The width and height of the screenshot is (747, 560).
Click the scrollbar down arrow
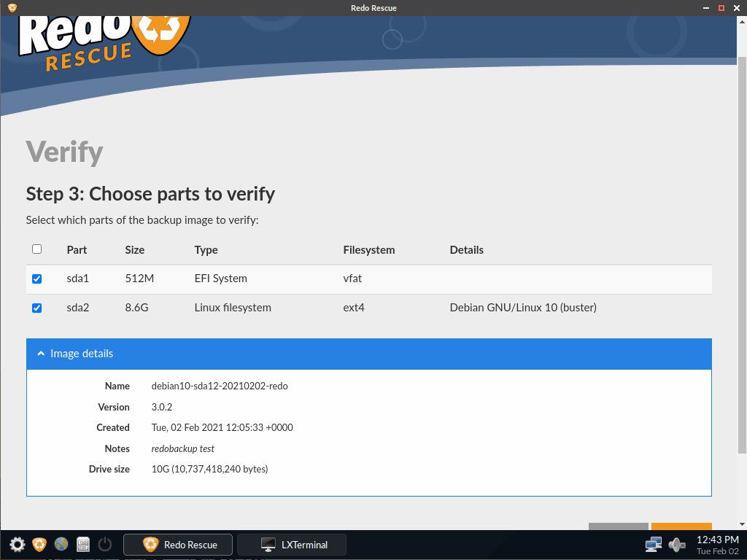pyautogui.click(x=742, y=524)
